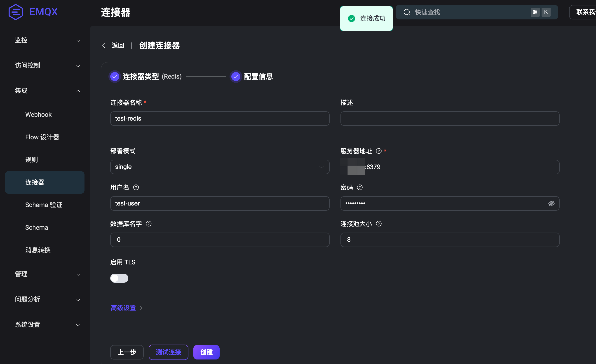Expand the 管理 sidebar menu
The height and width of the screenshot is (364, 596).
click(x=47, y=274)
